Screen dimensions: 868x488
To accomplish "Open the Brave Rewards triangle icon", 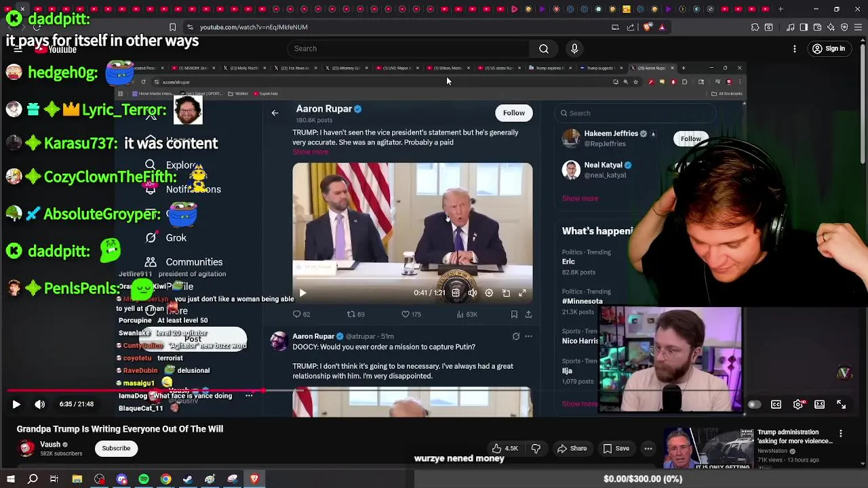I will (x=662, y=27).
